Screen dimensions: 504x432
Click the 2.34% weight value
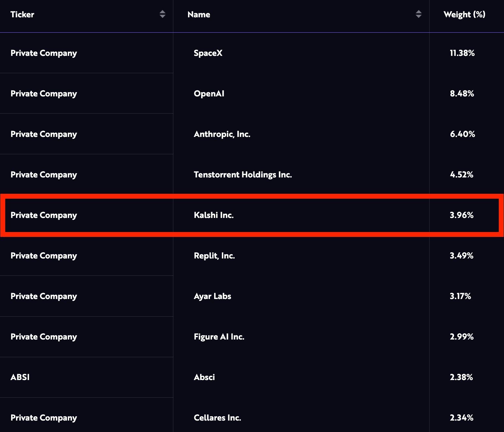click(462, 418)
